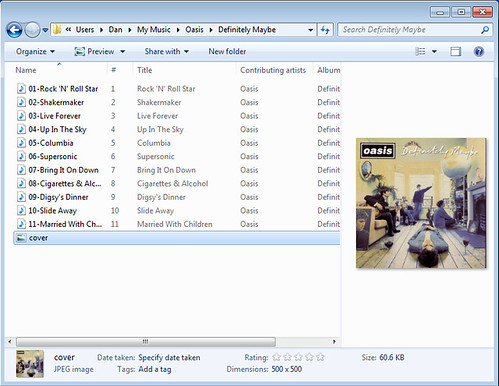This screenshot has height=386, width=499.
Task: Select the music icon of 07-Bring It On Down
Action: 21,170
